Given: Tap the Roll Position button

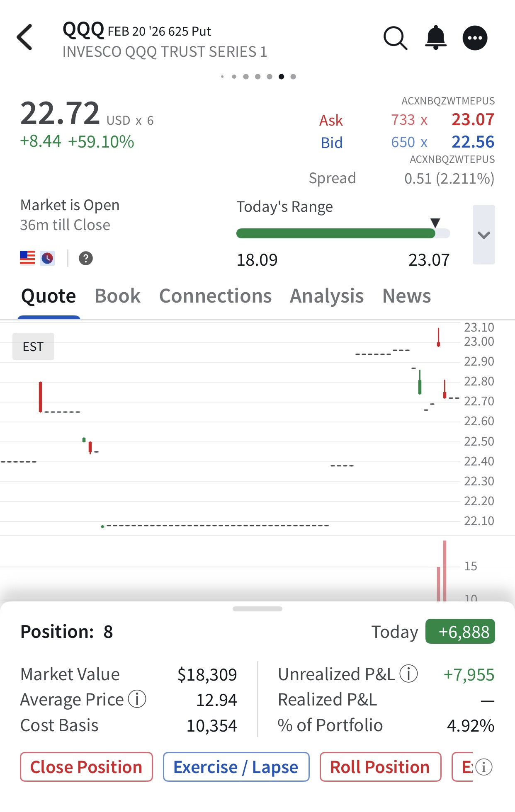Looking at the screenshot, I should tap(380, 767).
